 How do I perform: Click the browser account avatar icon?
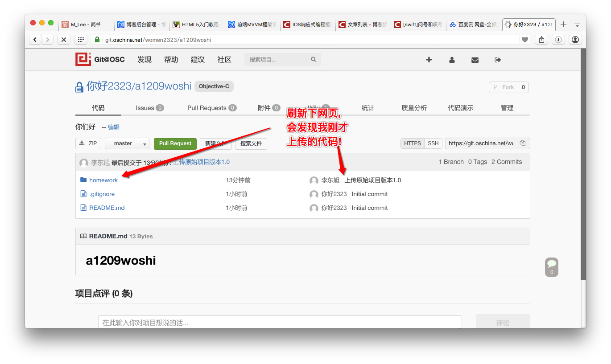(x=575, y=40)
